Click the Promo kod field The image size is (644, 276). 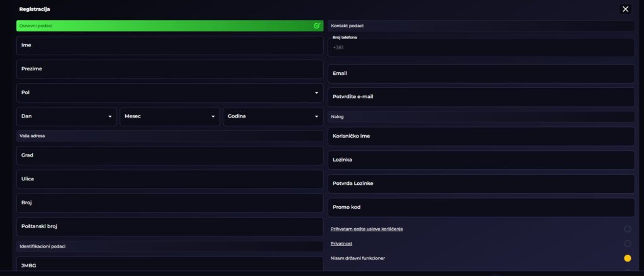point(481,207)
